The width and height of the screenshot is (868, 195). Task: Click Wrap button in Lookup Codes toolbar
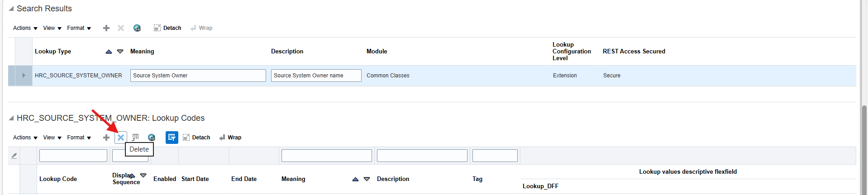tap(230, 138)
